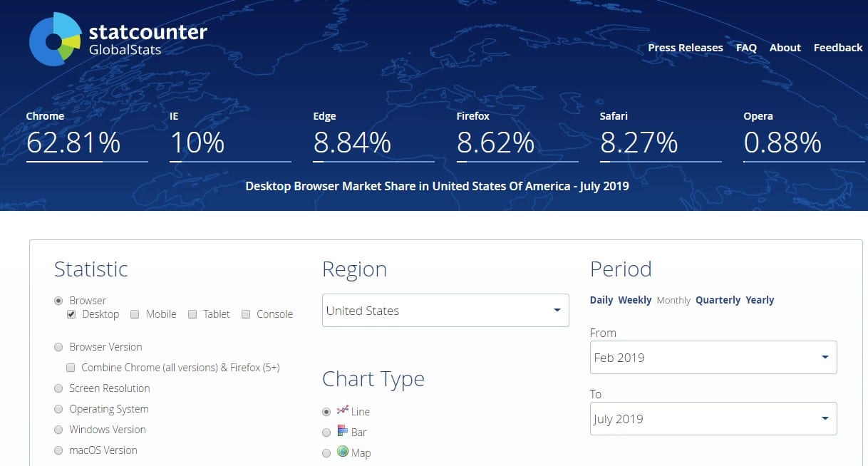Open the FAQ page

coord(746,48)
